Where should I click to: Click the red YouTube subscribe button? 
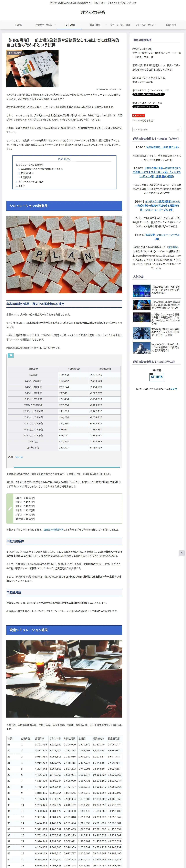139,116
